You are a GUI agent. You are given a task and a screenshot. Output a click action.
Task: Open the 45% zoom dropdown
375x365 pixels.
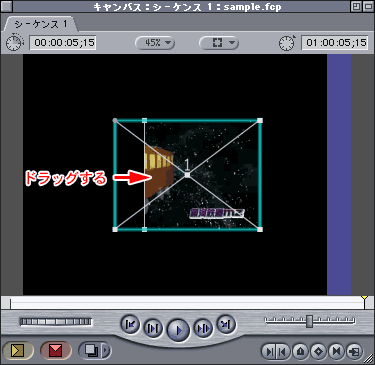(x=155, y=43)
